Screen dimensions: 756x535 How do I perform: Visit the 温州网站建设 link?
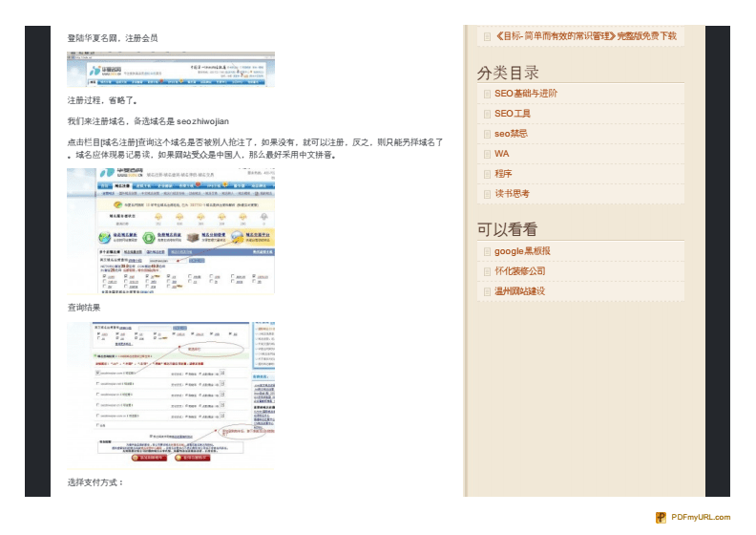[x=519, y=290]
